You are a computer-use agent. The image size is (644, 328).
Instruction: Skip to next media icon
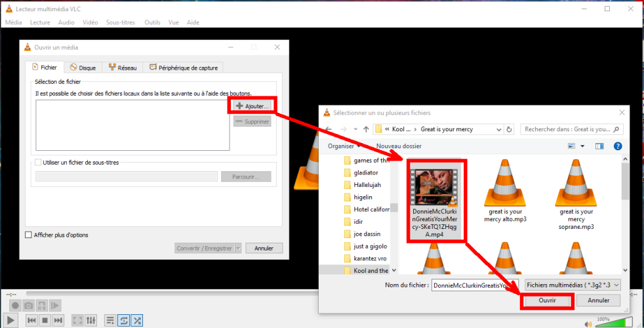point(58,320)
